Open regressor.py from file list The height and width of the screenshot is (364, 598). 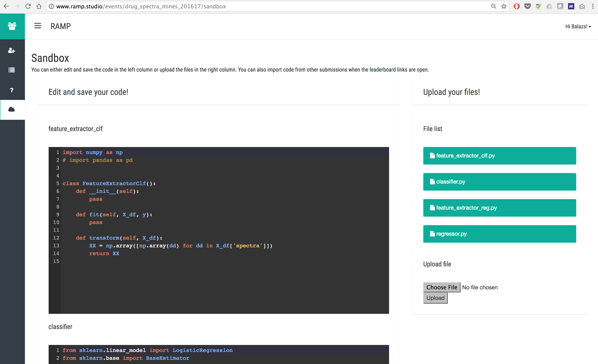click(x=499, y=234)
